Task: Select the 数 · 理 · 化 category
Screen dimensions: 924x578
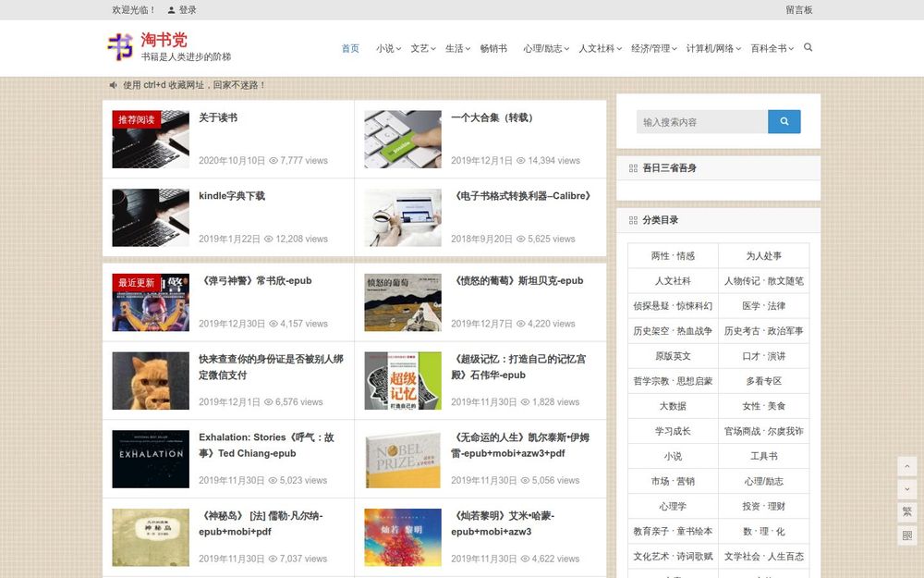Action: tap(764, 532)
